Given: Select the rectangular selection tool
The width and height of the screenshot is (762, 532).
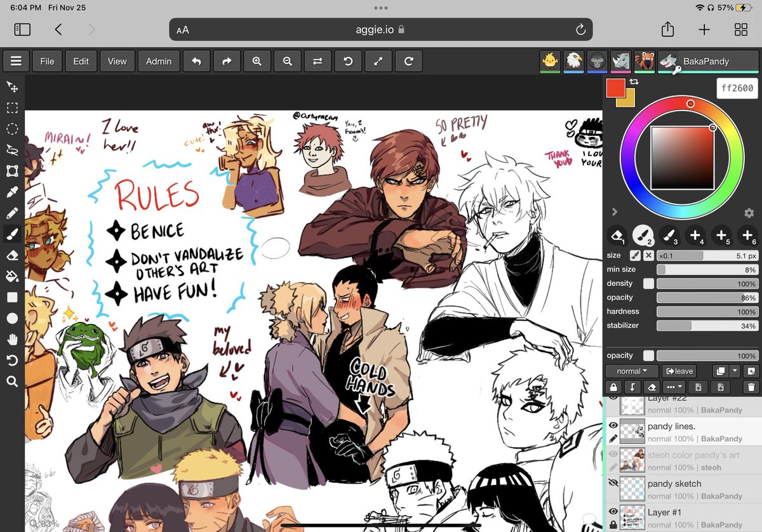Looking at the screenshot, I should tap(12, 108).
